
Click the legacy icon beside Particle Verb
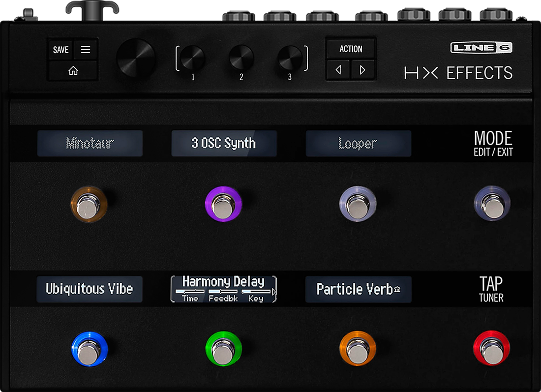click(x=397, y=289)
